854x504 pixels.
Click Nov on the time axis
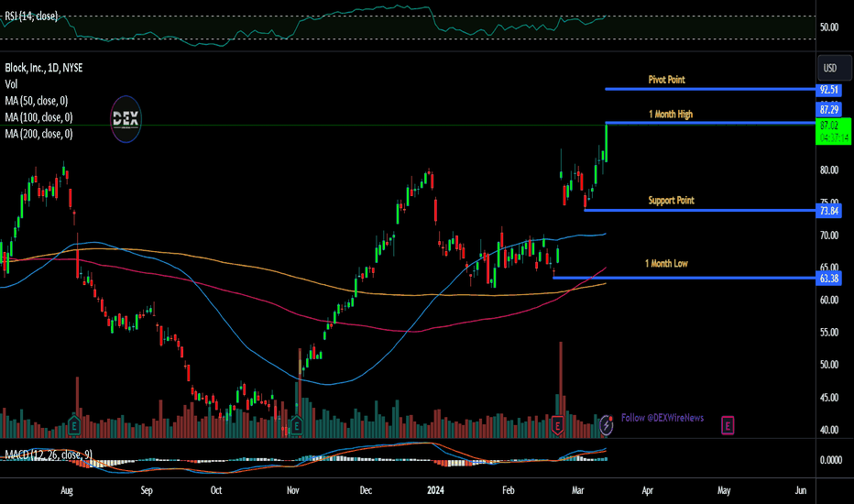pos(293,490)
